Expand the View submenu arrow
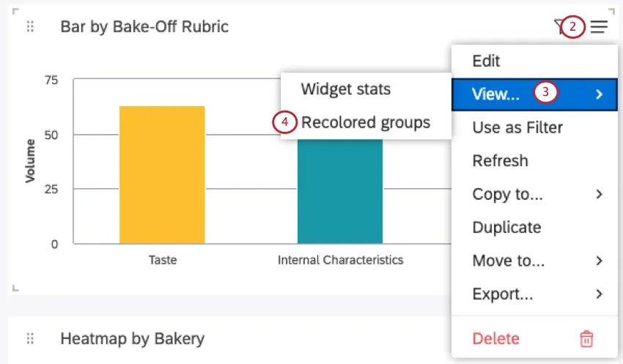Screen dimensions: 623x364 [599, 94]
